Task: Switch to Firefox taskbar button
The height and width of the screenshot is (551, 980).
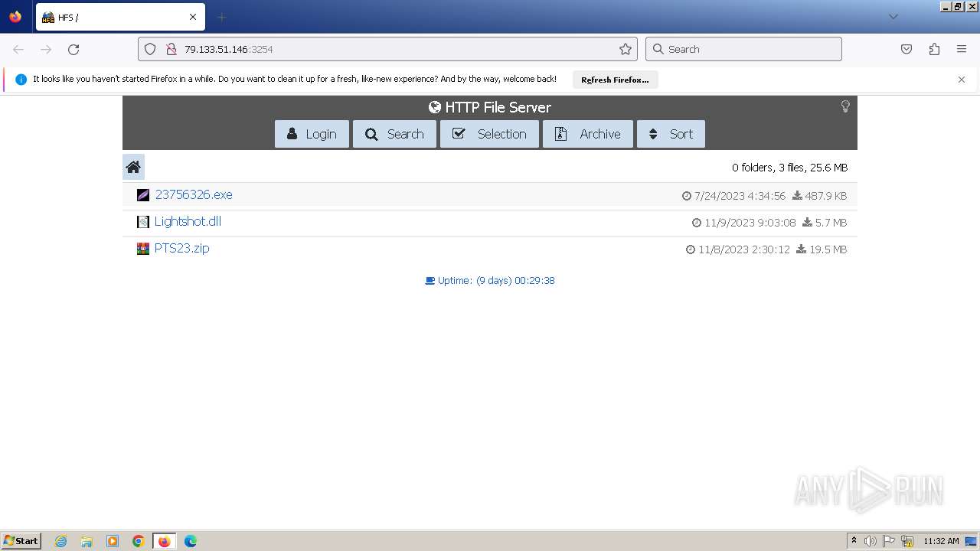Action: [x=165, y=541]
